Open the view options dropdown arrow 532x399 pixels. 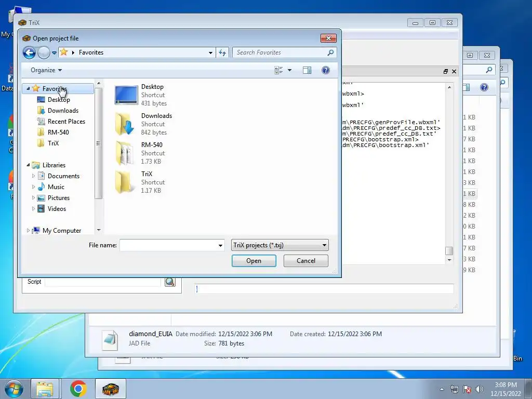[289, 70]
